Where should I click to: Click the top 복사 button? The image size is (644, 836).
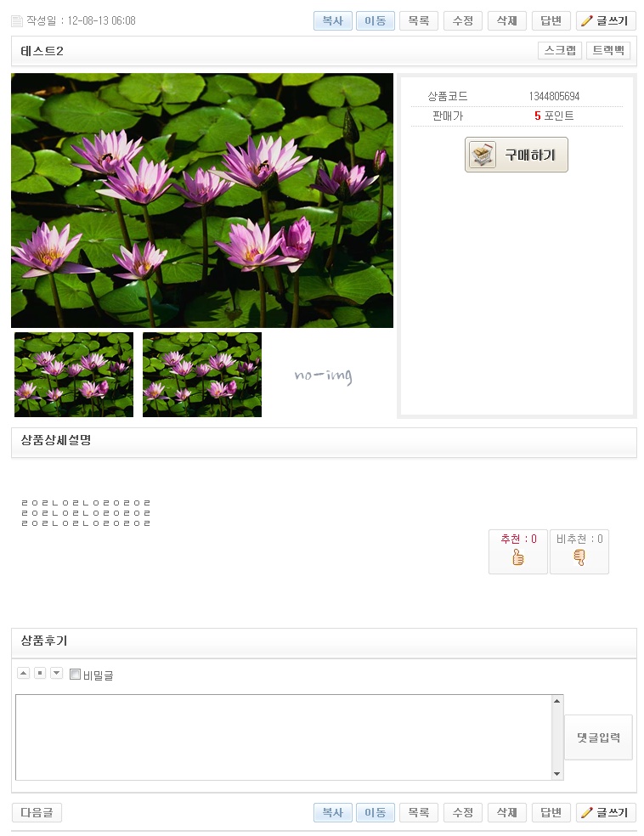[x=333, y=20]
